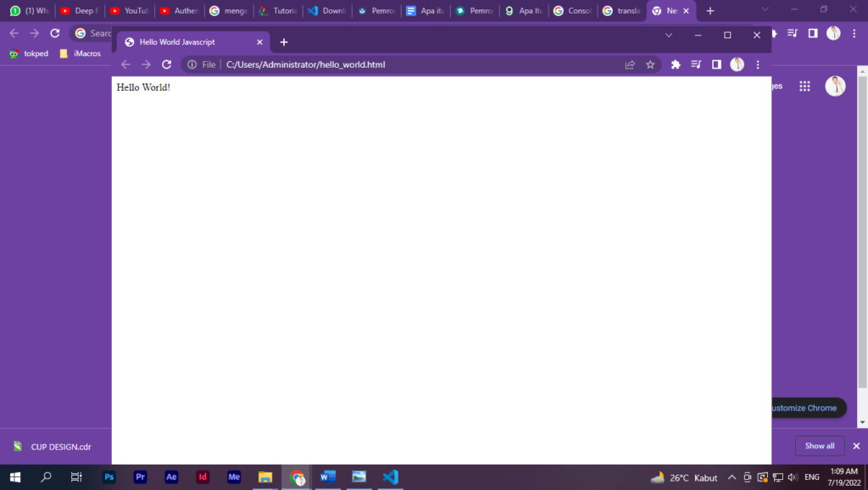The height and width of the screenshot is (490, 868).
Task: Launch After Effects from the taskbar
Action: click(171, 477)
